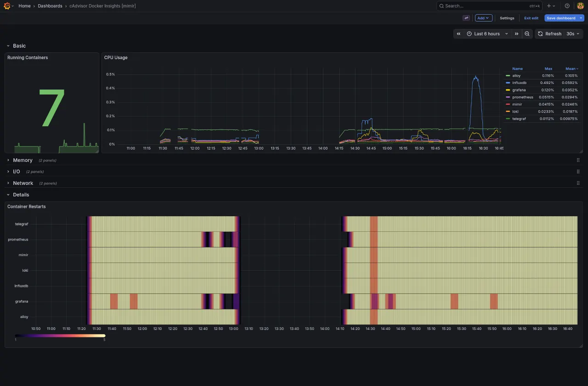Image resolution: width=588 pixels, height=386 pixels.
Task: Shift time range backward
Action: pos(458,34)
